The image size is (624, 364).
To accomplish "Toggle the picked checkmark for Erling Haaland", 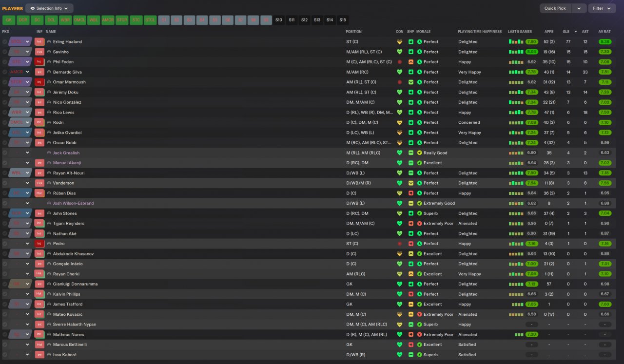I will point(5,42).
